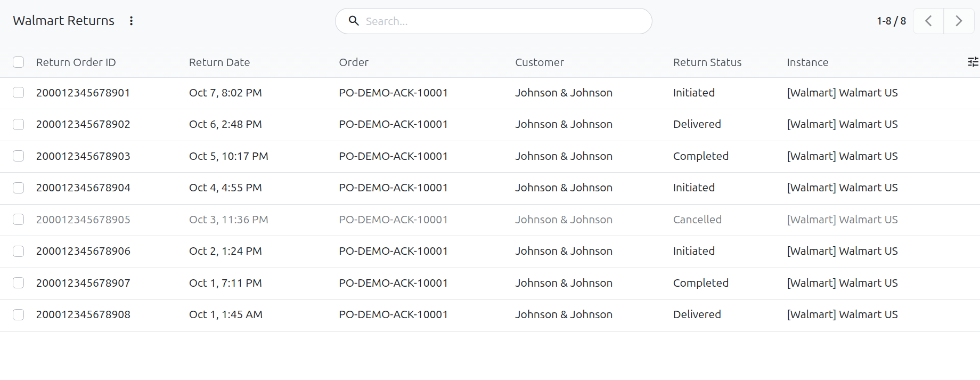Viewport: 980px width, 380px height.
Task: Go to previous page arrow
Action: click(928, 21)
